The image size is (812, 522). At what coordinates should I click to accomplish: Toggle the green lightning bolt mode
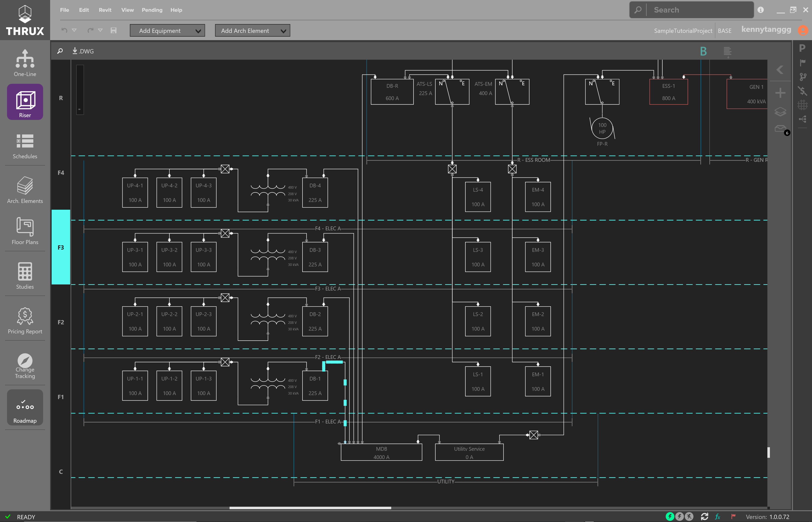tap(670, 516)
